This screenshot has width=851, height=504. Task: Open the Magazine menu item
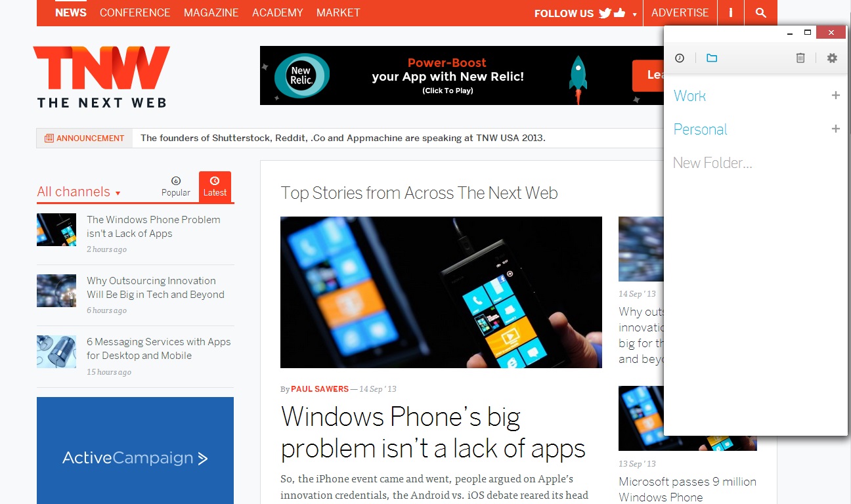pyautogui.click(x=211, y=12)
